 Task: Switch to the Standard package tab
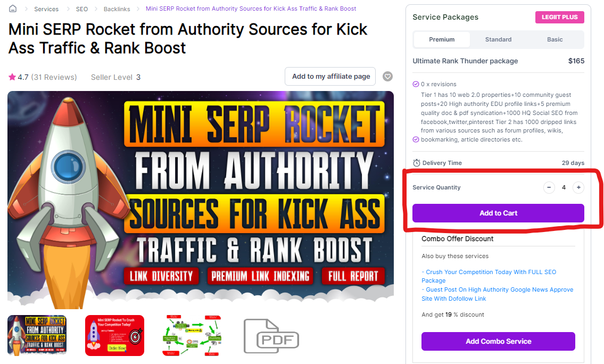click(498, 39)
